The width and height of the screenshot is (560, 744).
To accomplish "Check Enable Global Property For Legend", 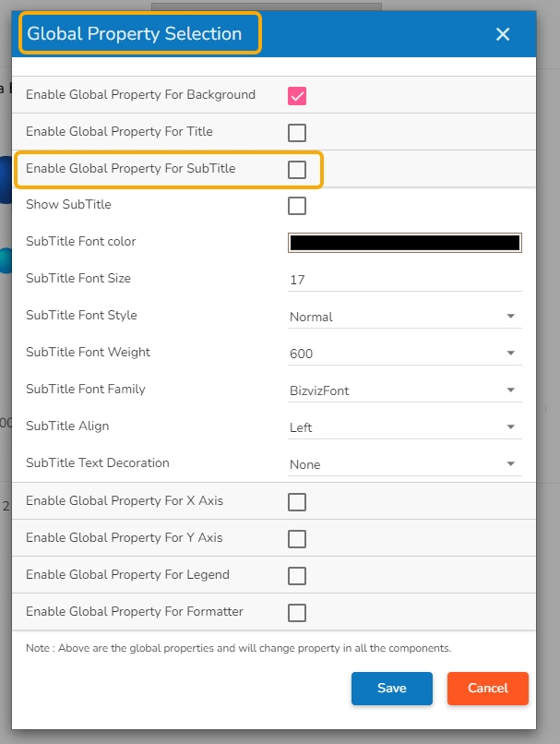I will click(x=297, y=576).
